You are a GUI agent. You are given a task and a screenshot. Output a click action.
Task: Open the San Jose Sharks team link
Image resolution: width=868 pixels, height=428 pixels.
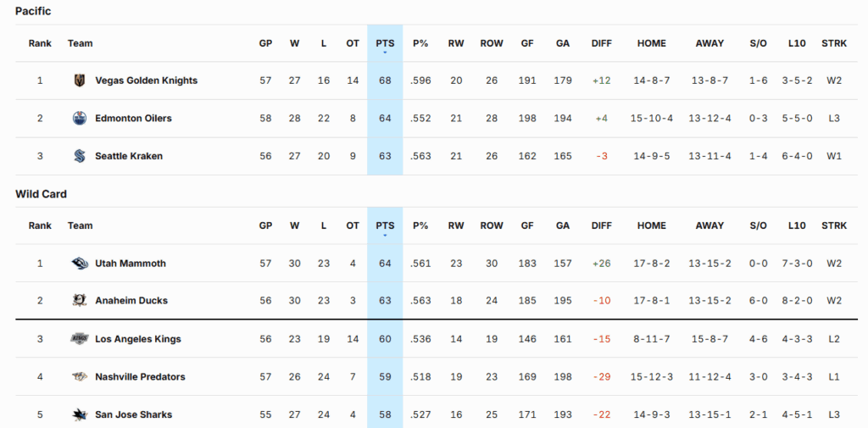[133, 414]
